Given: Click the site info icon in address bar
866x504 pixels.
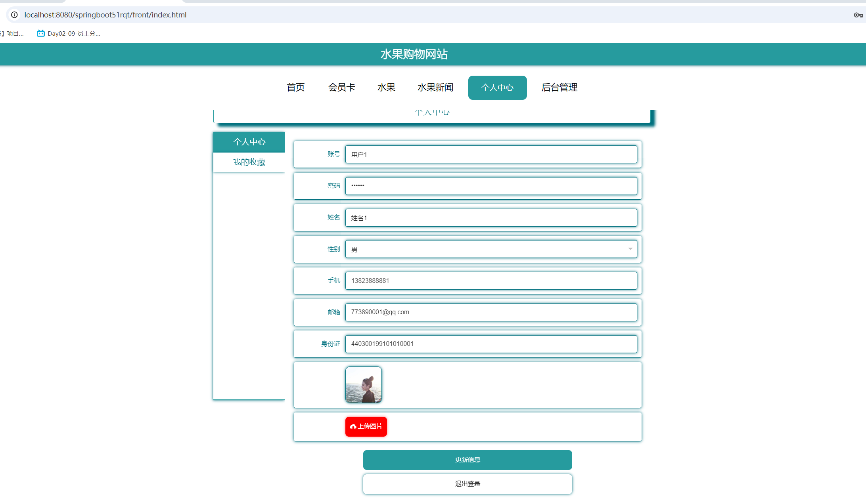Looking at the screenshot, I should tap(14, 15).
